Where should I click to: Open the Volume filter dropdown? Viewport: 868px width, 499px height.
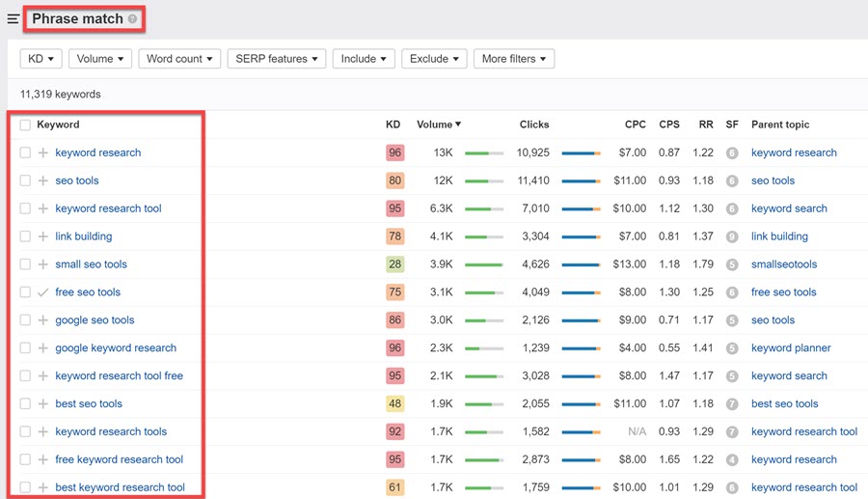point(100,59)
